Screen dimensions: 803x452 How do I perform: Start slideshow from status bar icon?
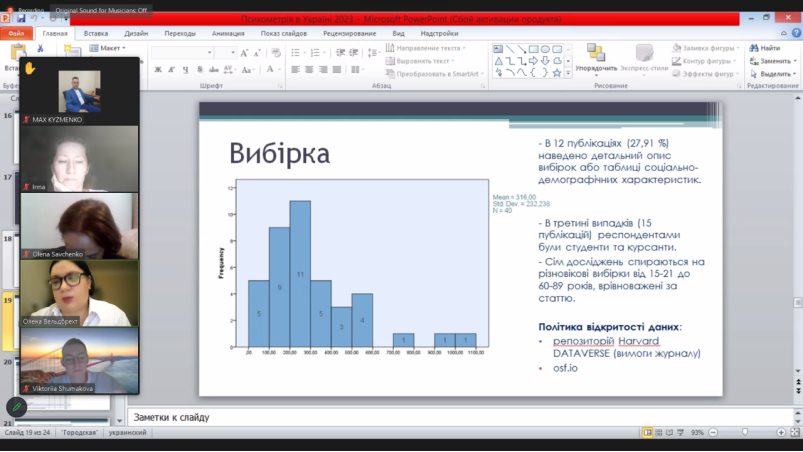682,432
